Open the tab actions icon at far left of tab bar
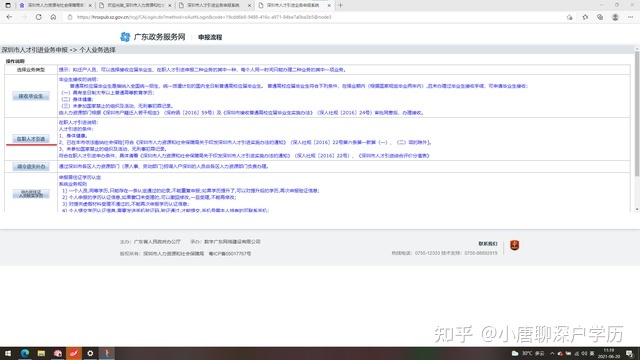This screenshot has width=640, height=360. (x=8, y=5)
